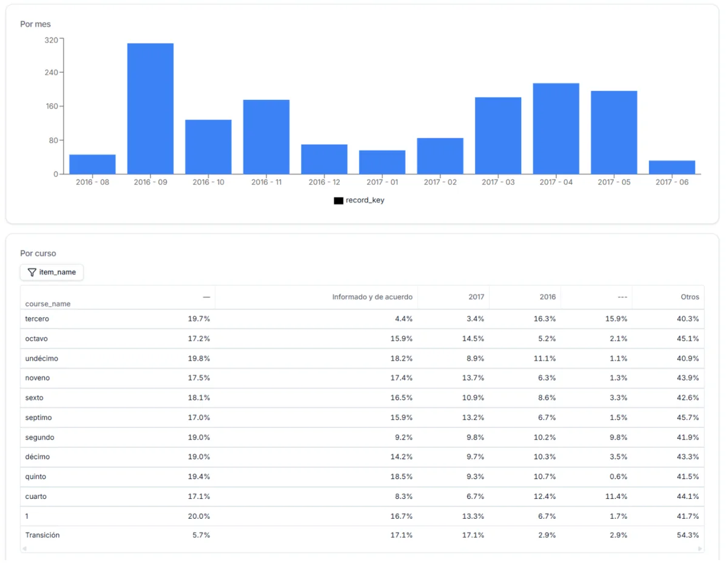Select the tall 2016 - 09 bar
Screen dimensions: 728x571
click(x=150, y=109)
